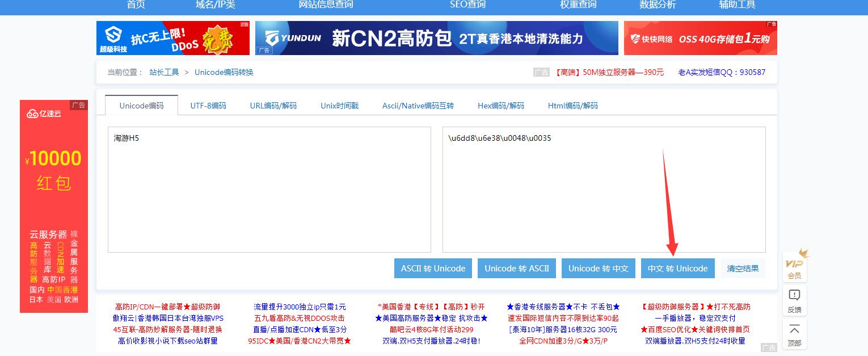Select the Hex编码/解码 tab

(500, 106)
